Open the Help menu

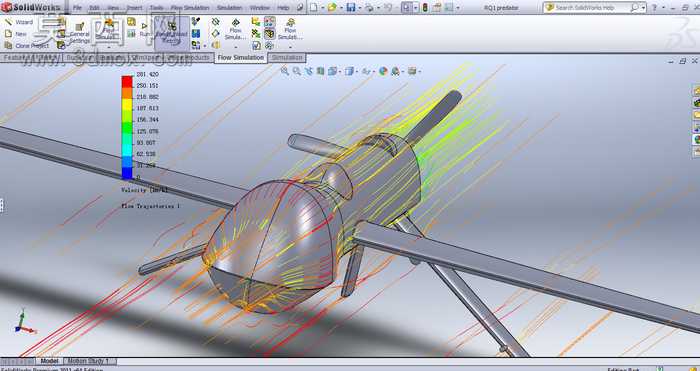(x=283, y=8)
